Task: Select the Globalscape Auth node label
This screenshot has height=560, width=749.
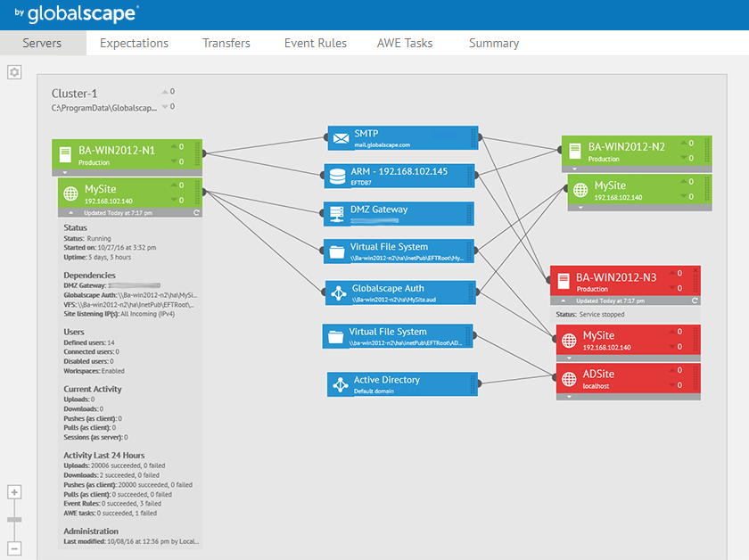Action: (388, 288)
